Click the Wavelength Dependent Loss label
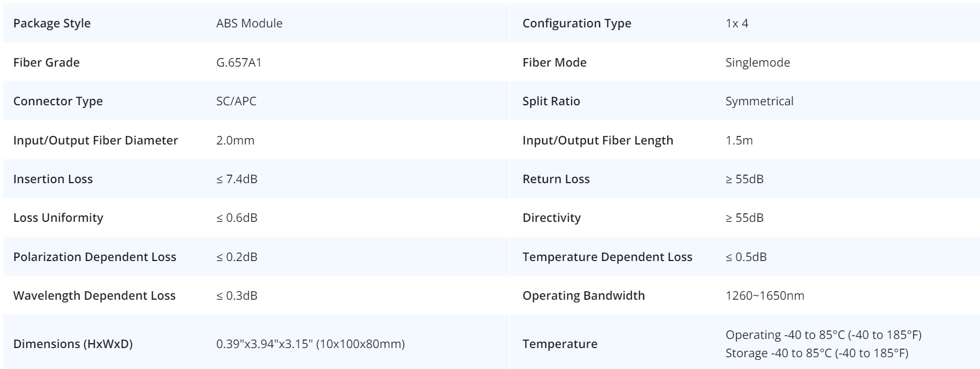The height and width of the screenshot is (369, 980). click(94, 295)
